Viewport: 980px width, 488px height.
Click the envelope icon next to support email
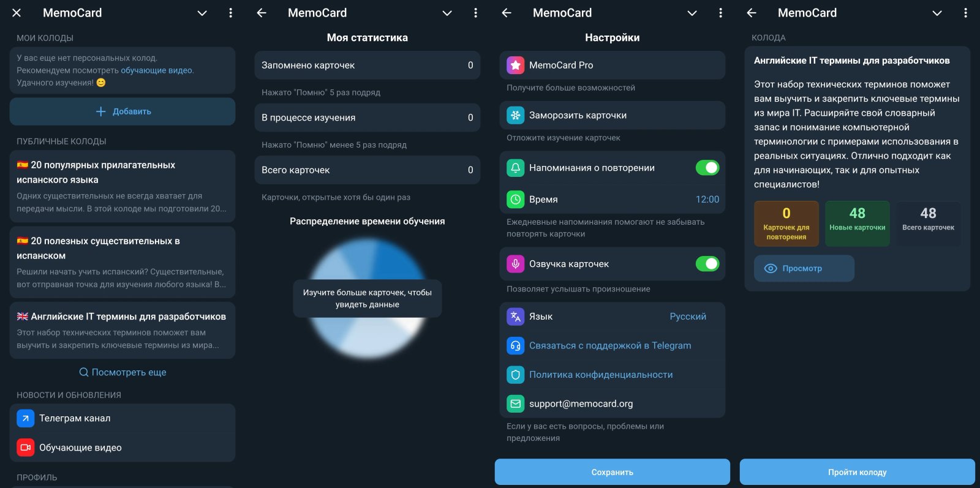click(x=515, y=403)
